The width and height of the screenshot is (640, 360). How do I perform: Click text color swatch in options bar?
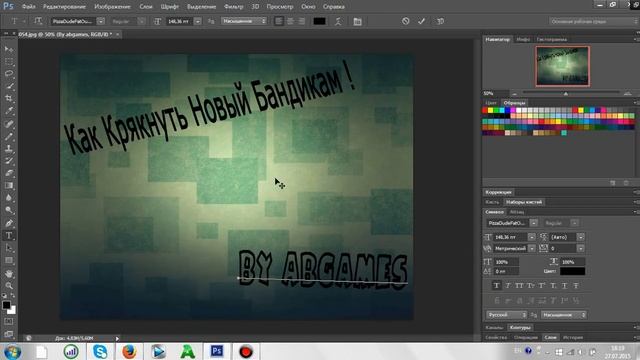click(319, 21)
